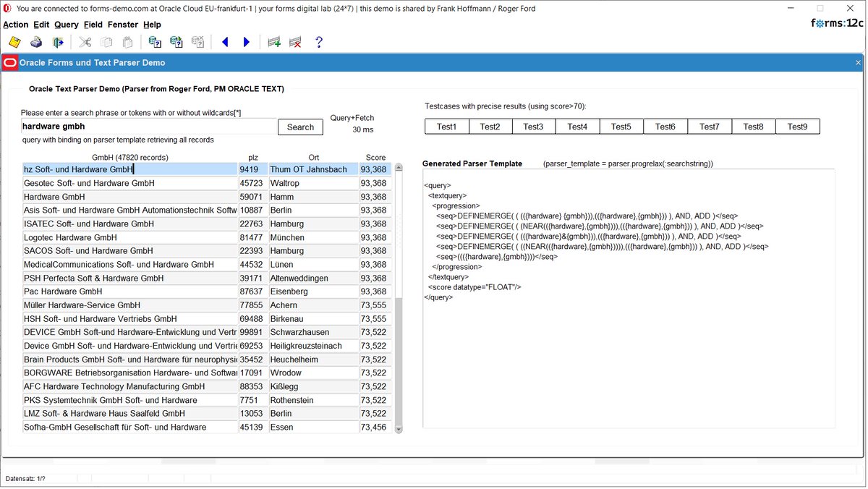
Task: Run testcase Test3
Action: point(534,127)
